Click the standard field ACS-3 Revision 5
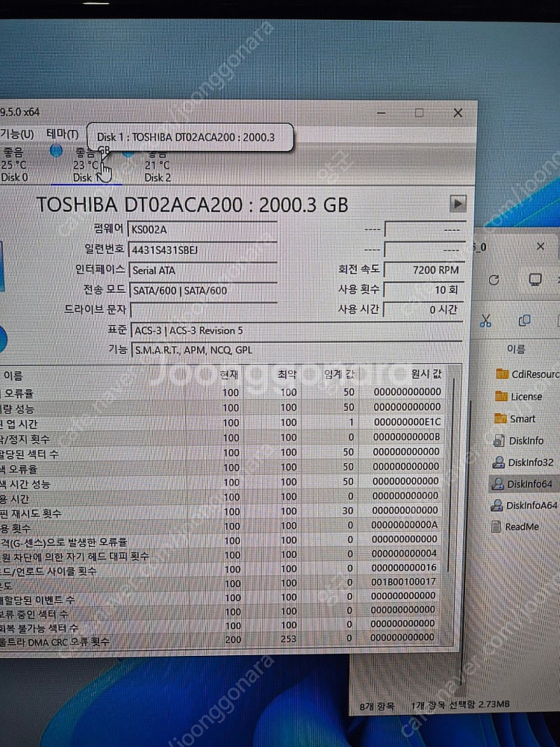The image size is (560, 747). point(296,331)
